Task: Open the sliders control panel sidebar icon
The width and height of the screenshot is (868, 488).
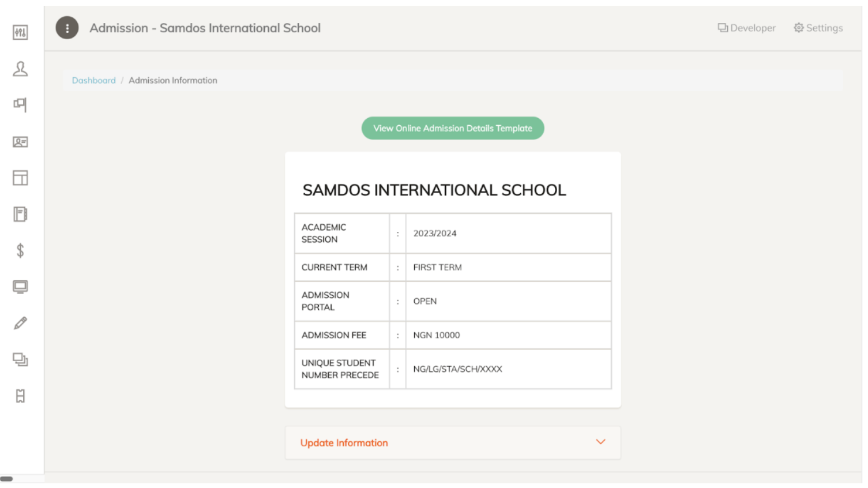Action: coord(20,33)
